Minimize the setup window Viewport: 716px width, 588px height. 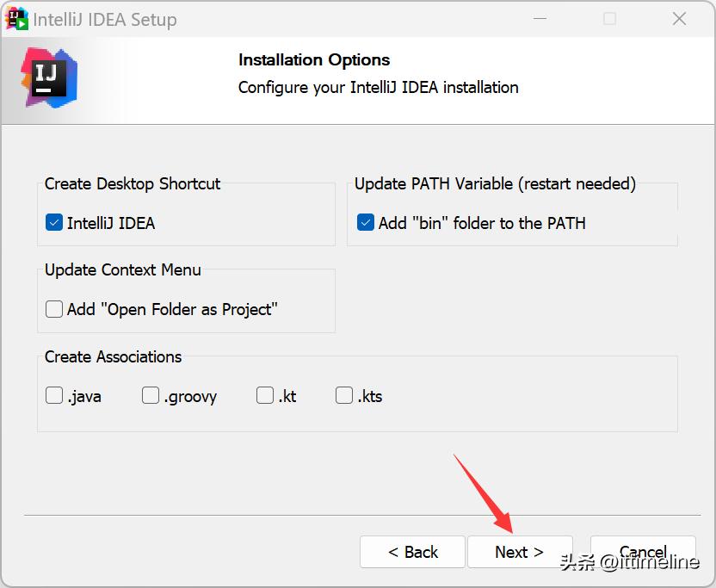coord(540,19)
